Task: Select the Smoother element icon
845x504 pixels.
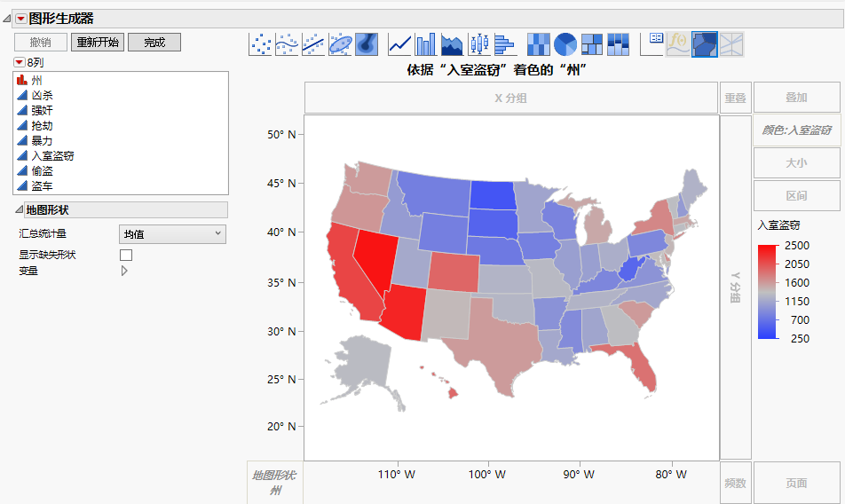Action: click(288, 44)
